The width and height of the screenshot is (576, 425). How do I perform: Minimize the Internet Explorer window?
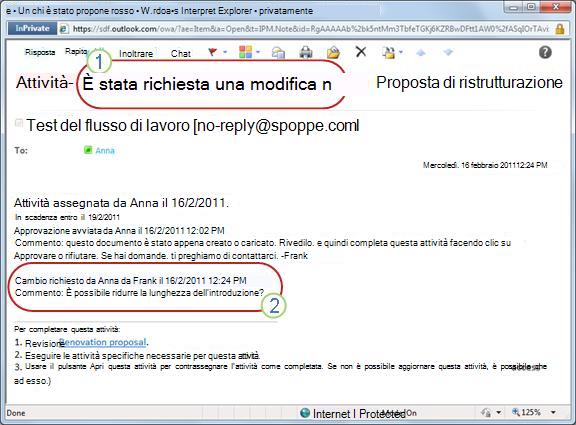[x=514, y=7]
